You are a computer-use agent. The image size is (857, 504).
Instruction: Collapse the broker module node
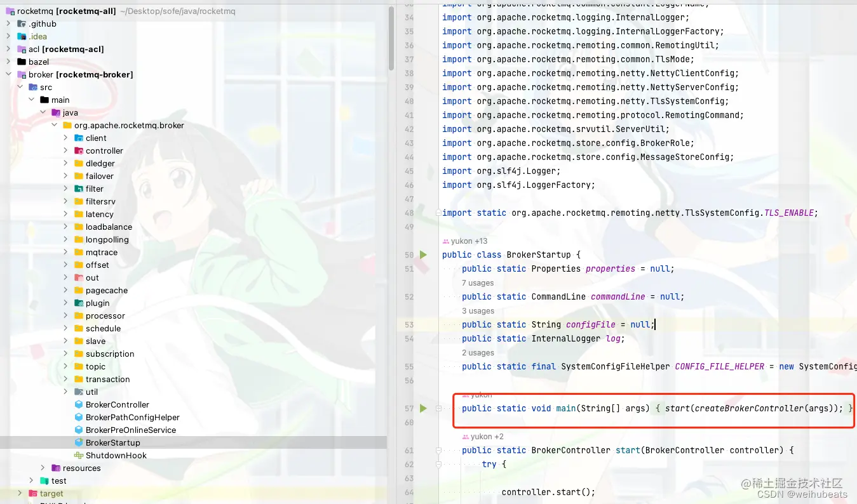pyautogui.click(x=9, y=74)
